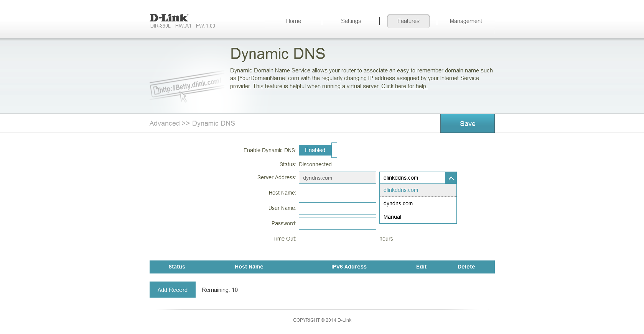The height and width of the screenshot is (334, 644).
Task: Focus the Server Address field
Action: pyautogui.click(x=338, y=178)
